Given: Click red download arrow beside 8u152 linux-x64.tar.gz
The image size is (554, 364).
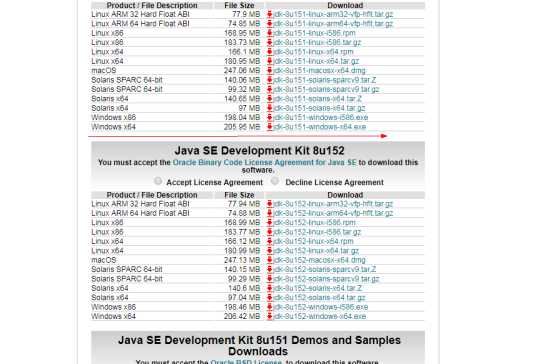Looking at the screenshot, I should coord(270,251).
